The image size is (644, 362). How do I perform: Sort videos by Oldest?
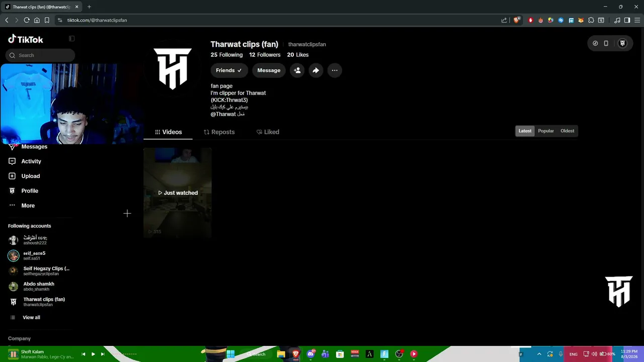[567, 131]
